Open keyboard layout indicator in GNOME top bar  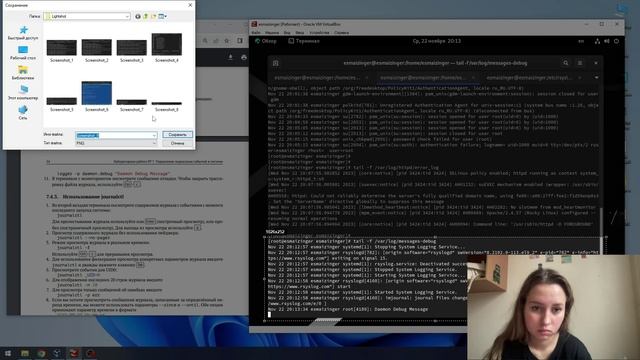[581, 41]
